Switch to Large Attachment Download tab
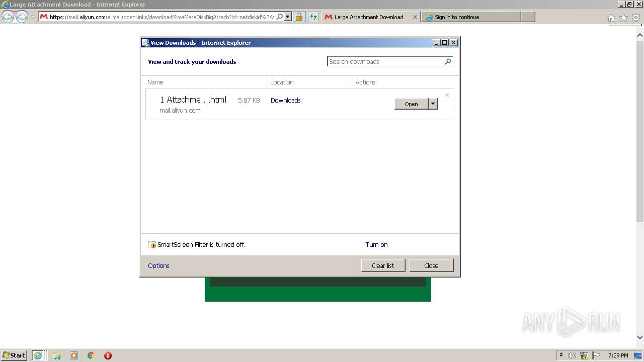The image size is (644, 362). click(x=368, y=17)
